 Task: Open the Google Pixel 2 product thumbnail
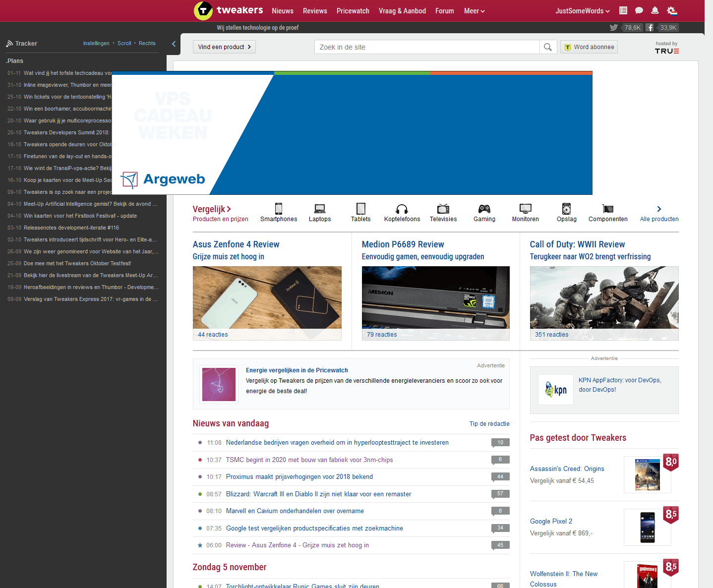point(648,528)
